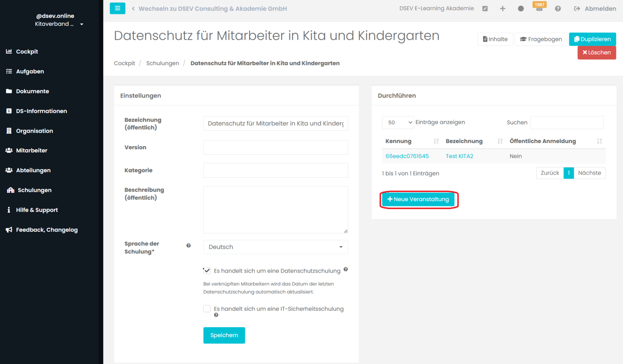The height and width of the screenshot is (364, 623).
Task: Open the mail notifications envelope icon
Action: 539,9
